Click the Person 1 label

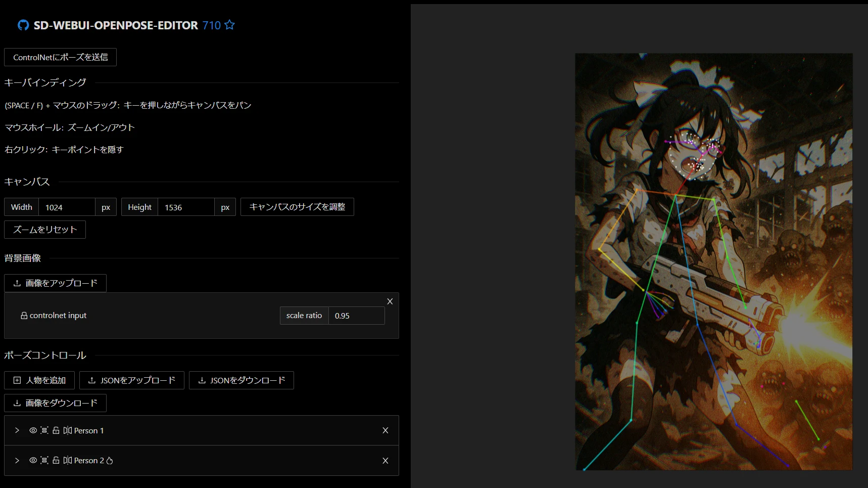coord(89,431)
